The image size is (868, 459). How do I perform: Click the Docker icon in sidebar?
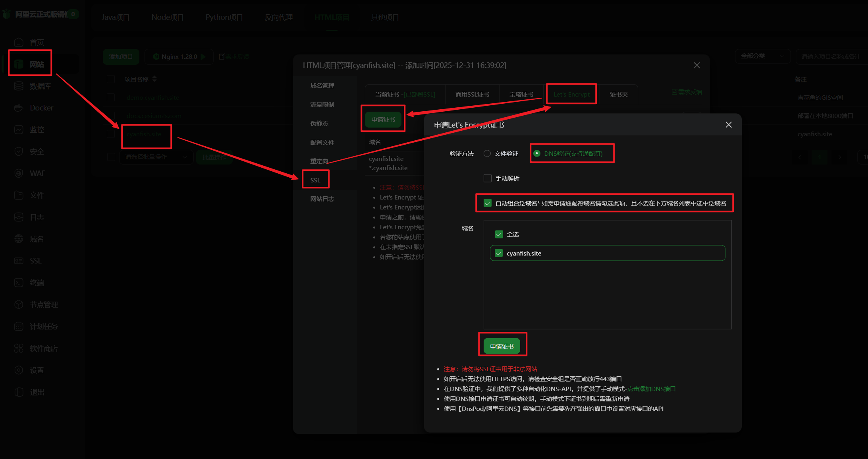(19, 108)
